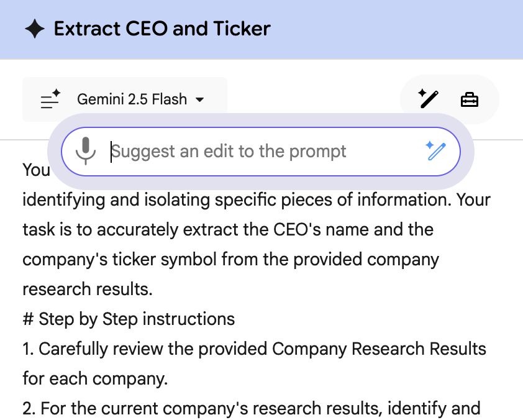Image resolution: width=523 pixels, height=420 pixels.
Task: Click the Extract CEO and Ticker title
Action: pyautogui.click(x=163, y=29)
